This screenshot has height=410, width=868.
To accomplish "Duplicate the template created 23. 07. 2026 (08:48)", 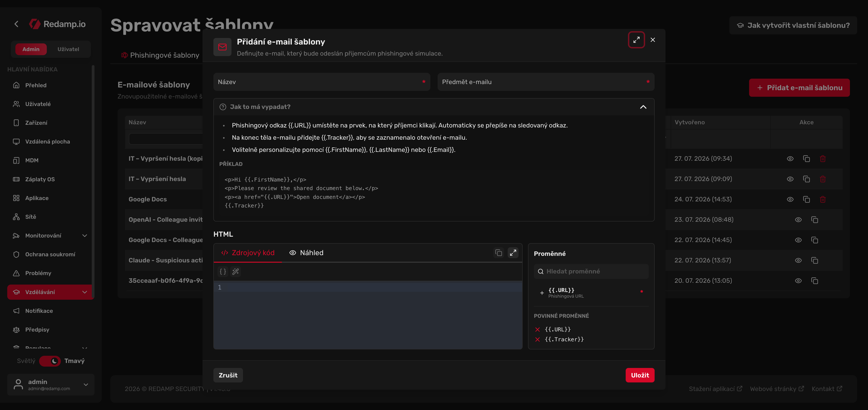I will (x=814, y=220).
